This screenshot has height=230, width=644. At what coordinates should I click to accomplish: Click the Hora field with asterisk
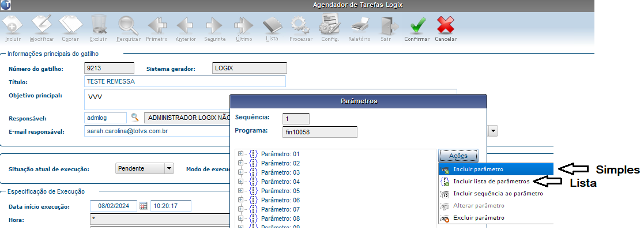[x=160, y=220]
